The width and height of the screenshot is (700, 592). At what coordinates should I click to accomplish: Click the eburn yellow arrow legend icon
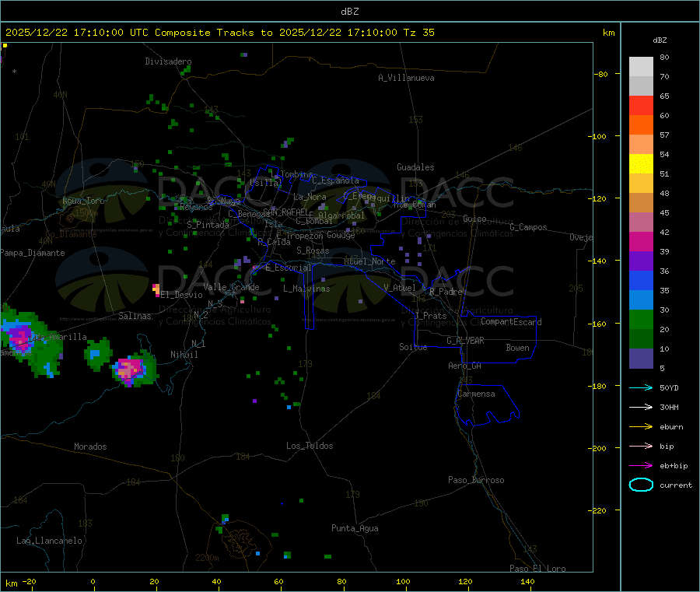(x=641, y=427)
